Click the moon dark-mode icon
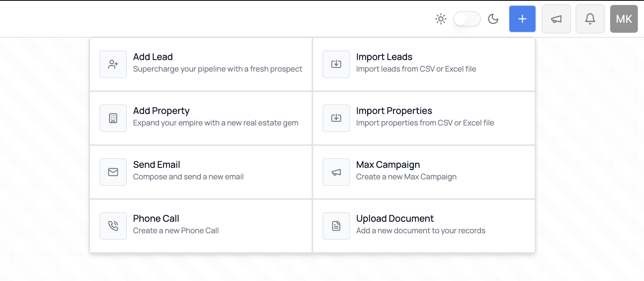Viewport: 644px width, 281px height. tap(493, 19)
